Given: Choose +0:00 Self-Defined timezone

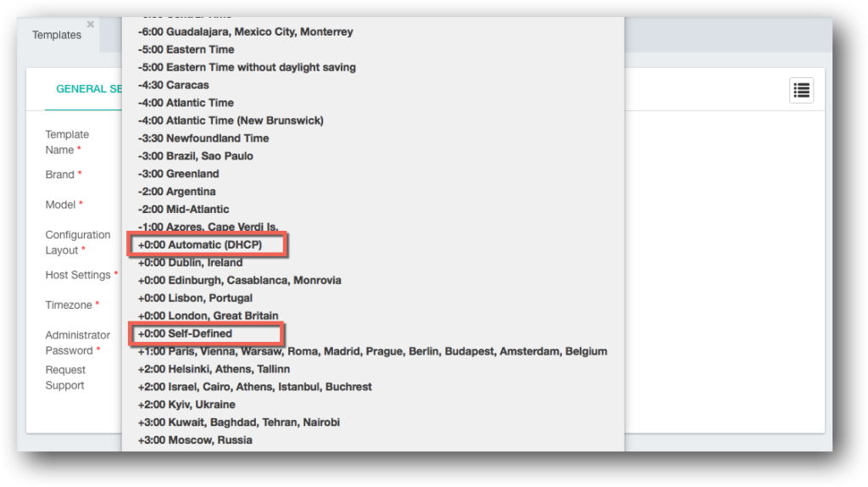Looking at the screenshot, I should [185, 333].
